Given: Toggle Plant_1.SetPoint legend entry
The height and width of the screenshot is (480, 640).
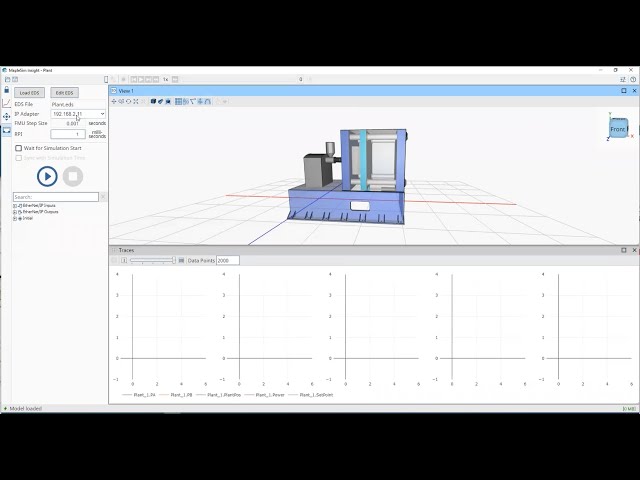Looking at the screenshot, I should click(311, 395).
